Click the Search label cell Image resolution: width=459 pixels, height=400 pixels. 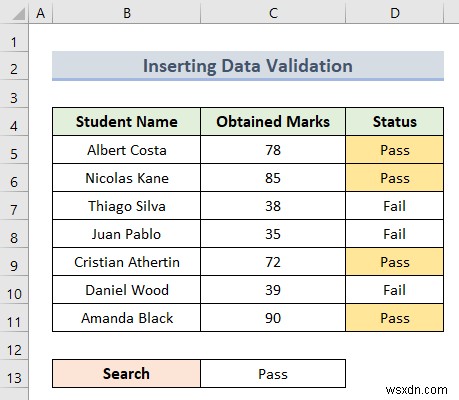tap(126, 373)
